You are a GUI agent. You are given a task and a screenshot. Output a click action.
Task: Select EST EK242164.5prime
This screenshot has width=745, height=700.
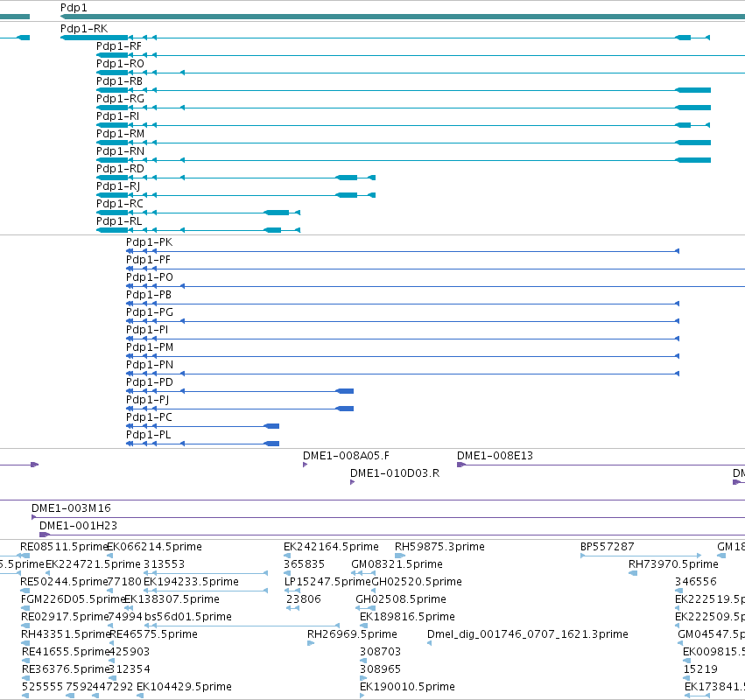click(331, 547)
